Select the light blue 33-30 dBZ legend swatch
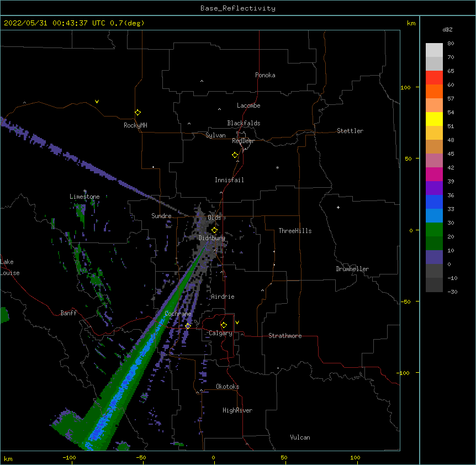The height and width of the screenshot is (465, 476). 434,215
